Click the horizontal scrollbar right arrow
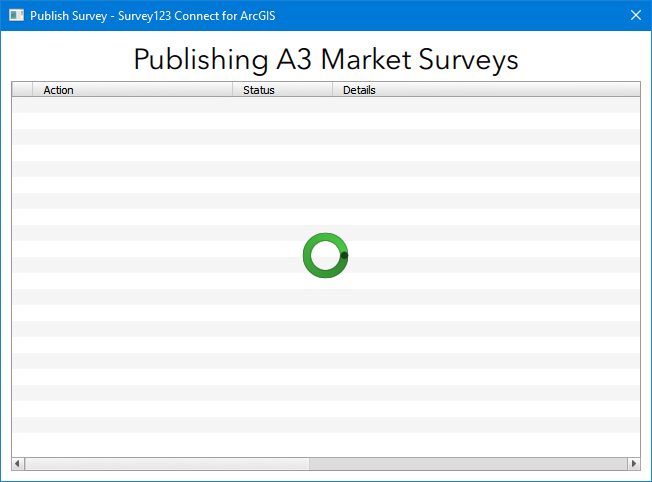652x482 pixels. 634,463
